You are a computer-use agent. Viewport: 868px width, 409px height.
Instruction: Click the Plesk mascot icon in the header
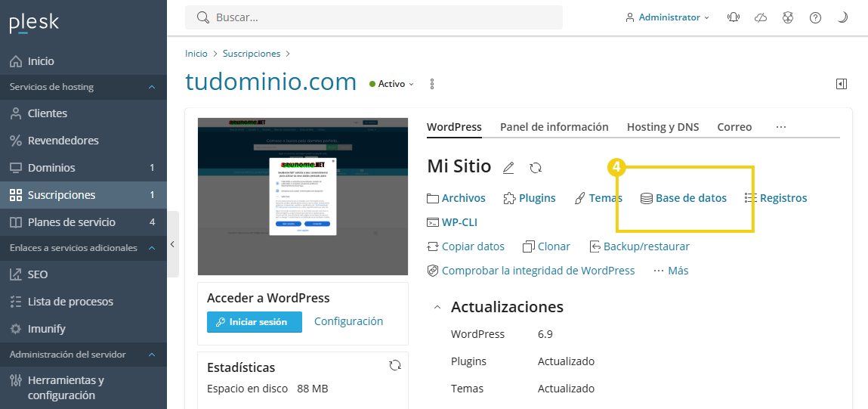[788, 17]
